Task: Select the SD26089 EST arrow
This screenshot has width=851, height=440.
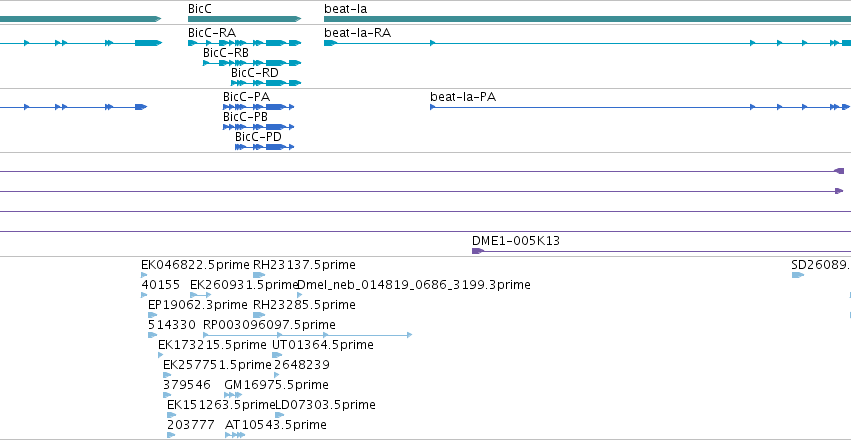Action: point(798,275)
